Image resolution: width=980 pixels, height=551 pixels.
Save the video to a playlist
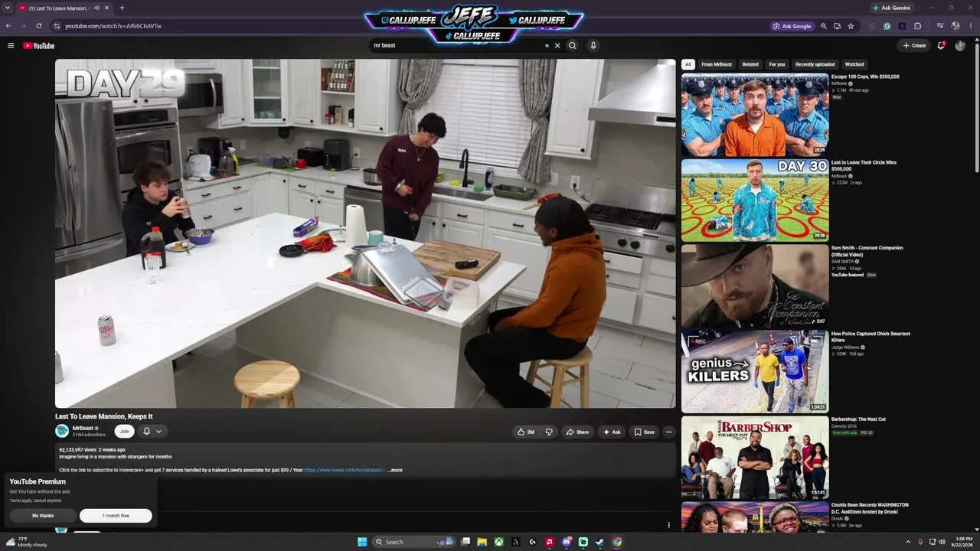(644, 432)
